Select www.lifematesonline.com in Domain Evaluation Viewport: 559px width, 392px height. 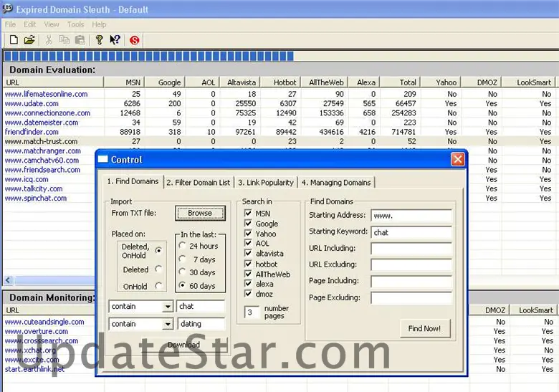[46, 94]
